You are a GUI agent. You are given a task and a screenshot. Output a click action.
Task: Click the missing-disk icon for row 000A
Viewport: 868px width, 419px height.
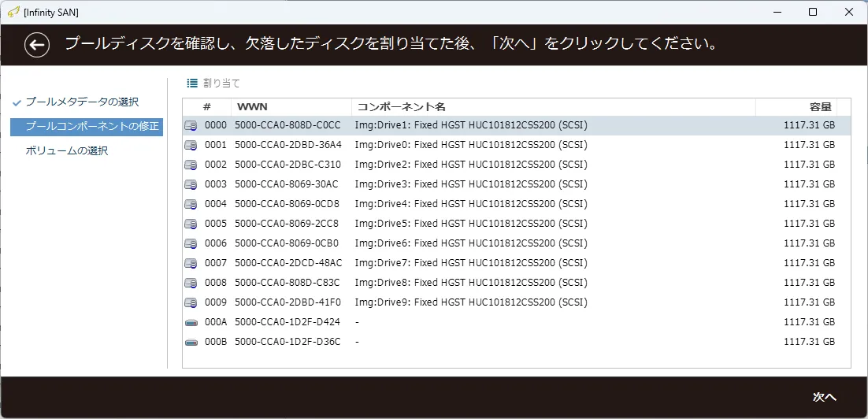tap(191, 322)
